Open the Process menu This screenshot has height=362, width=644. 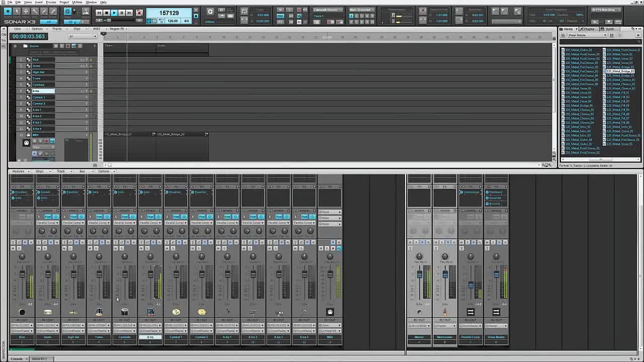(x=51, y=3)
